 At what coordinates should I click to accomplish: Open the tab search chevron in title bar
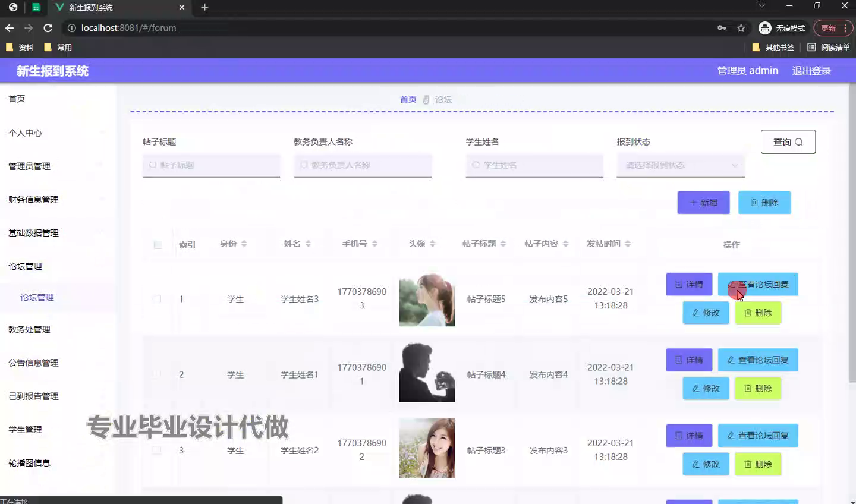(761, 6)
